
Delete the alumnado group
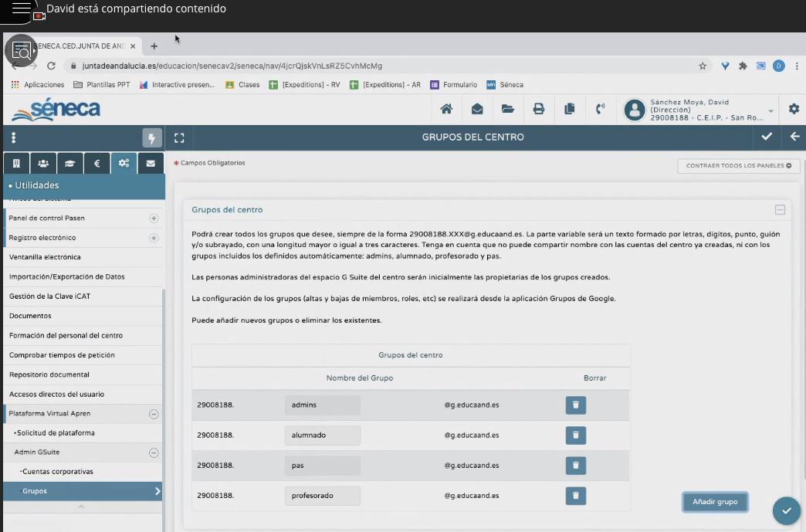click(x=576, y=435)
